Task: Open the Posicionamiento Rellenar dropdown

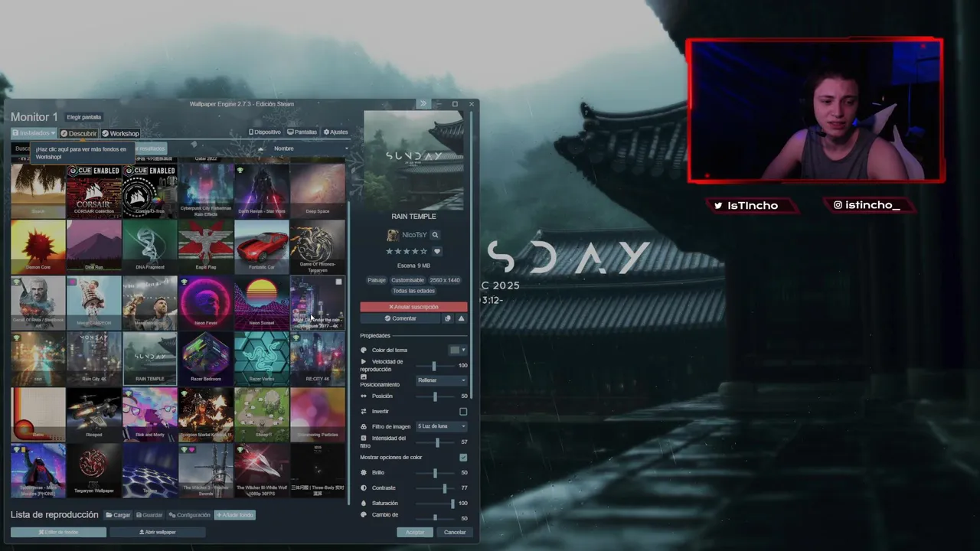Action: [442, 380]
